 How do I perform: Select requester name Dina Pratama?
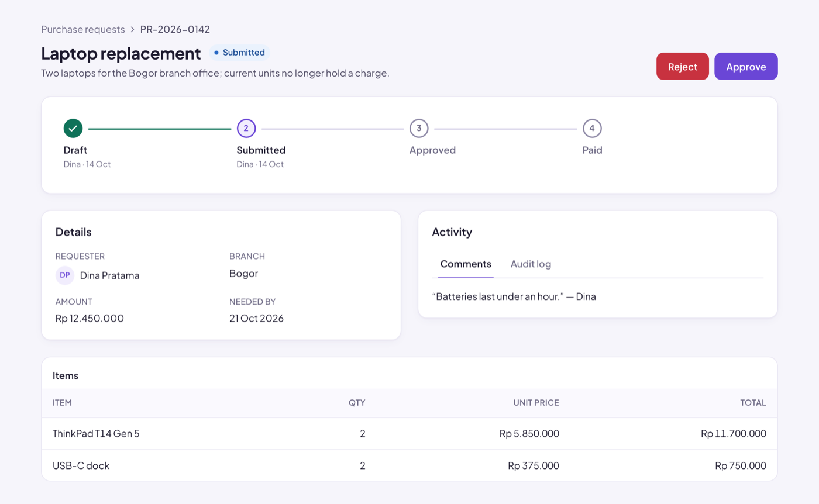(x=110, y=275)
